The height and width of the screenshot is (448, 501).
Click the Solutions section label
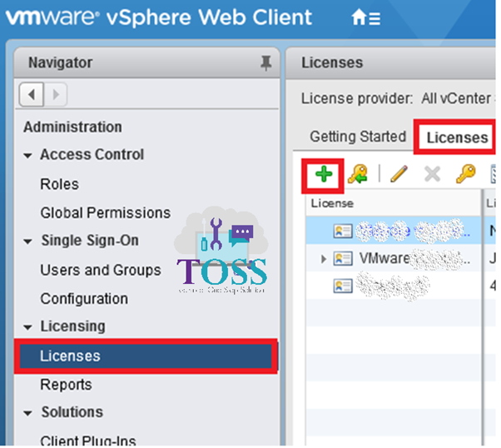(72, 412)
